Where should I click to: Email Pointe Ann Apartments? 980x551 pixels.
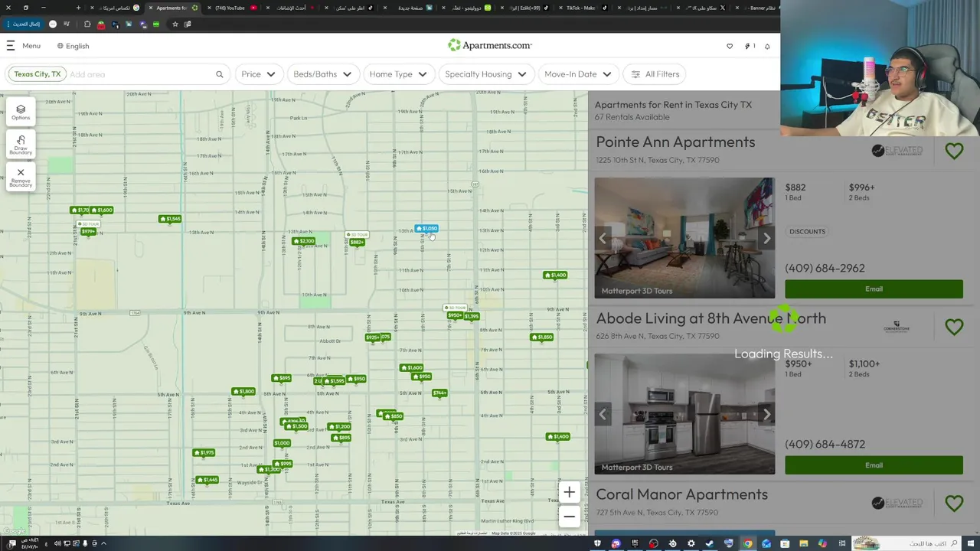[874, 289]
